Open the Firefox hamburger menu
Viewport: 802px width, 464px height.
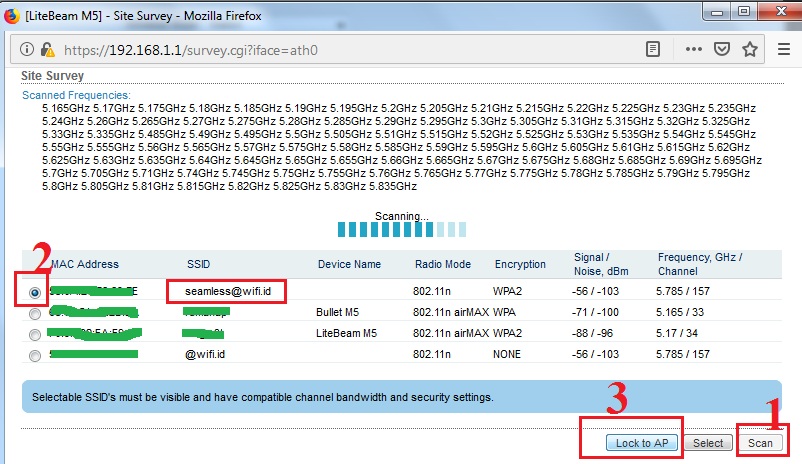[784, 49]
